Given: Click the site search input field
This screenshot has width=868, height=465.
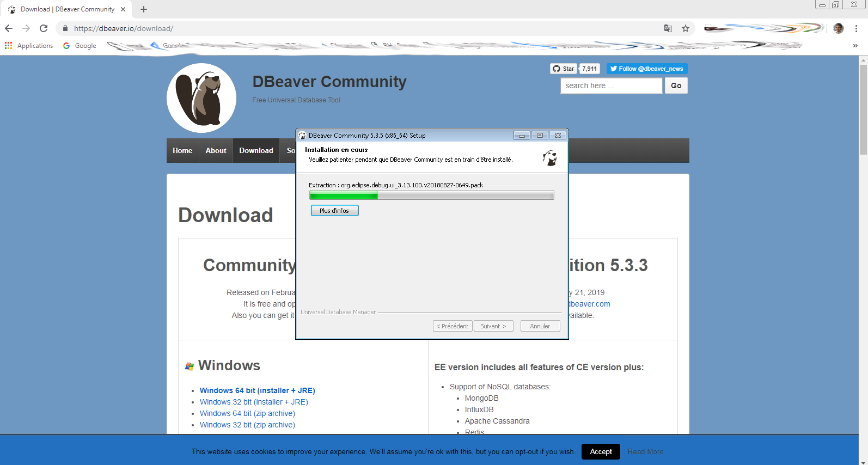Looking at the screenshot, I should 611,85.
